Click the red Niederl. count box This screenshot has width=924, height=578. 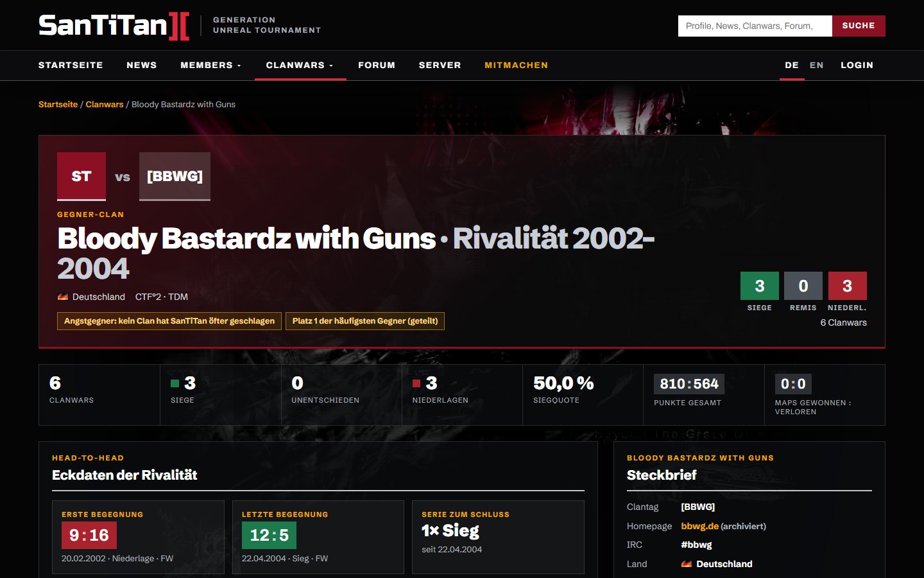coord(848,286)
